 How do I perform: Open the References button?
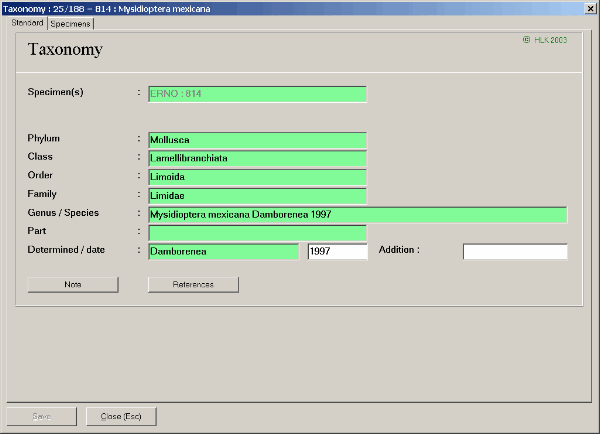[193, 285]
